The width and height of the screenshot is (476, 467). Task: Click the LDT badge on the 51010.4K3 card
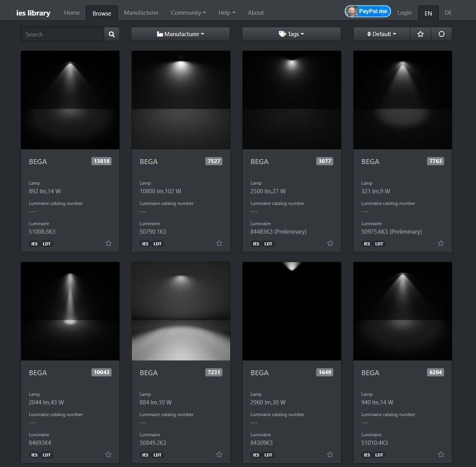tap(379, 455)
